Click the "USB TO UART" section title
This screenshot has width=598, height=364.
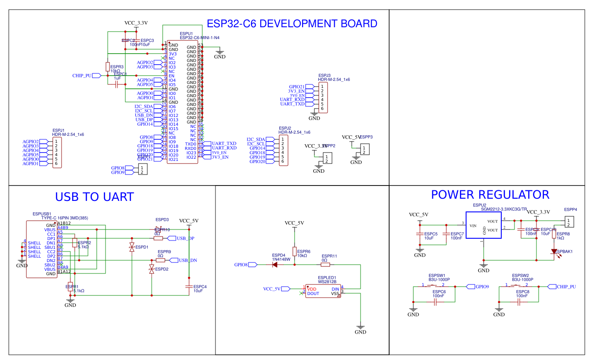click(x=94, y=197)
